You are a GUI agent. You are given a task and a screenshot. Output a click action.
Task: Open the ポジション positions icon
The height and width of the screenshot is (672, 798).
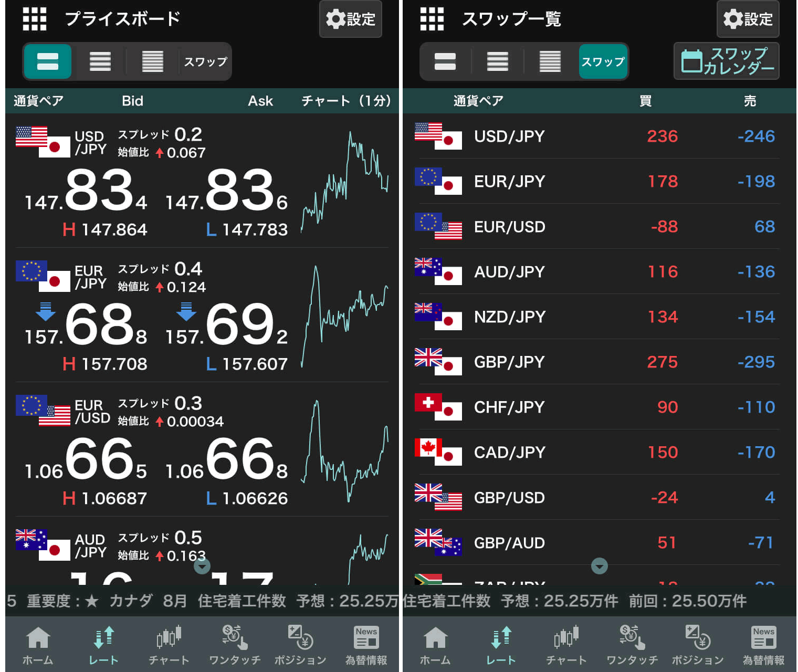(x=300, y=643)
